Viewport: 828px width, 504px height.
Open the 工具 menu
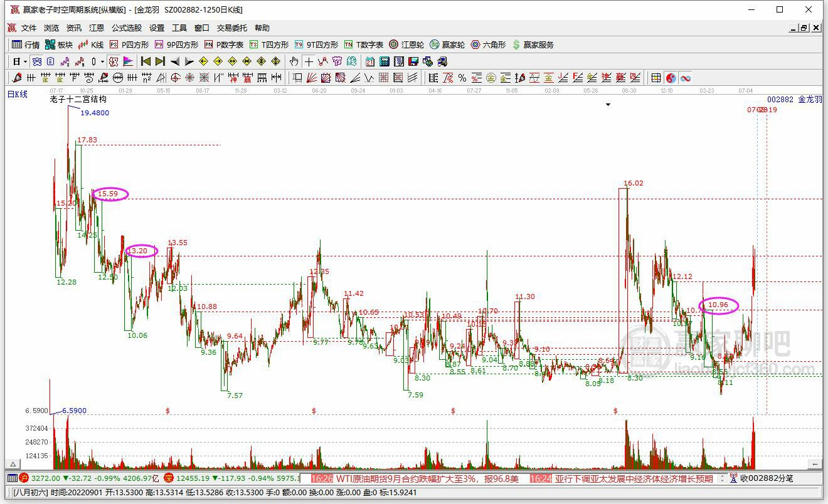tap(179, 28)
